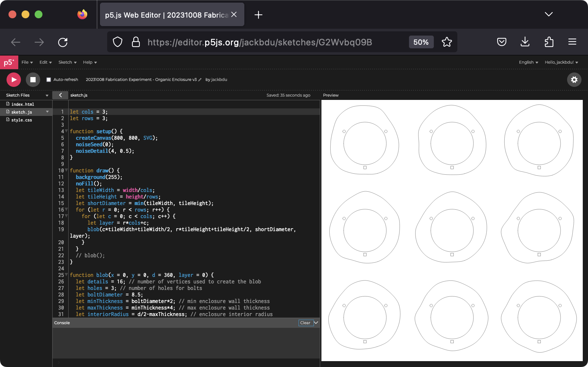This screenshot has width=588, height=367.
Task: Open the browser extensions icon
Action: coord(549,42)
